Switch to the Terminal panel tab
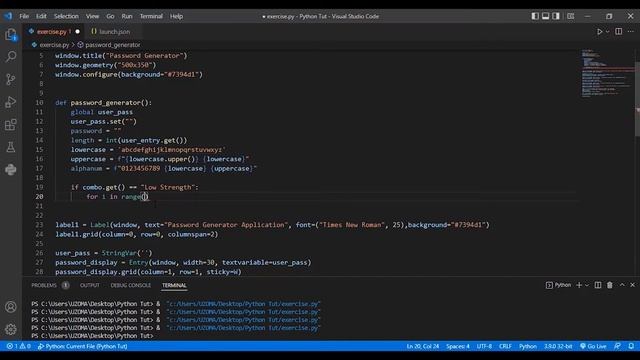Image resolution: width=640 pixels, height=360 pixels. 174,285
